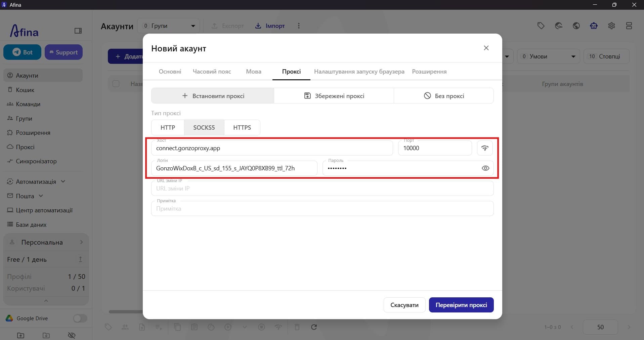644x340 pixels.
Task: Open the robot automation icon
Action: pyautogui.click(x=594, y=26)
